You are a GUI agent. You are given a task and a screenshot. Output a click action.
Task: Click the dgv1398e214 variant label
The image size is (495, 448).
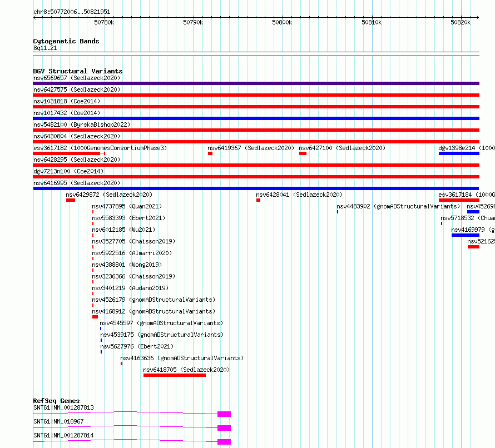[467, 148]
